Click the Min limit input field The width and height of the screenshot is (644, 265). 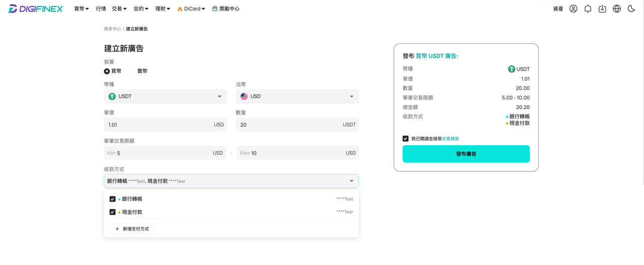[x=165, y=153]
